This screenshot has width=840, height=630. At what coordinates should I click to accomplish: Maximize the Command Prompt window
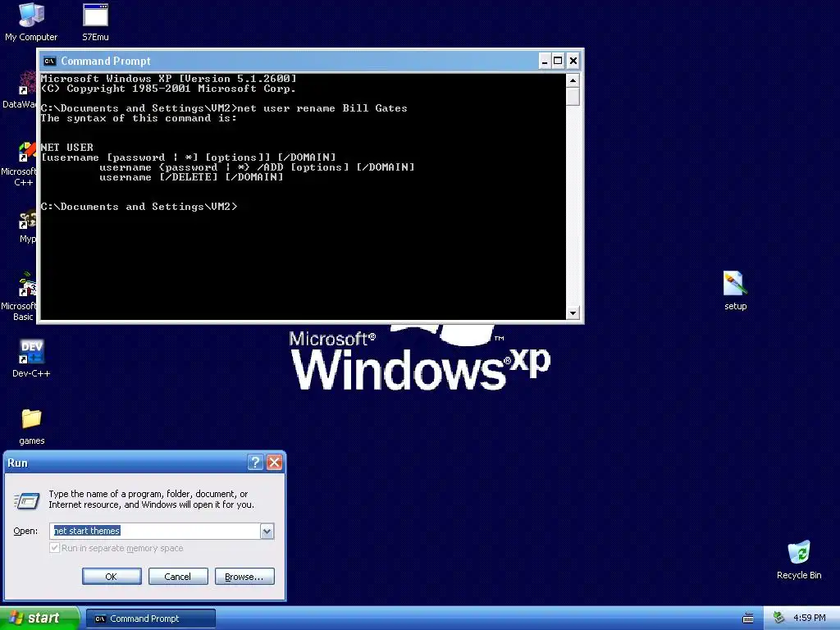pos(558,61)
